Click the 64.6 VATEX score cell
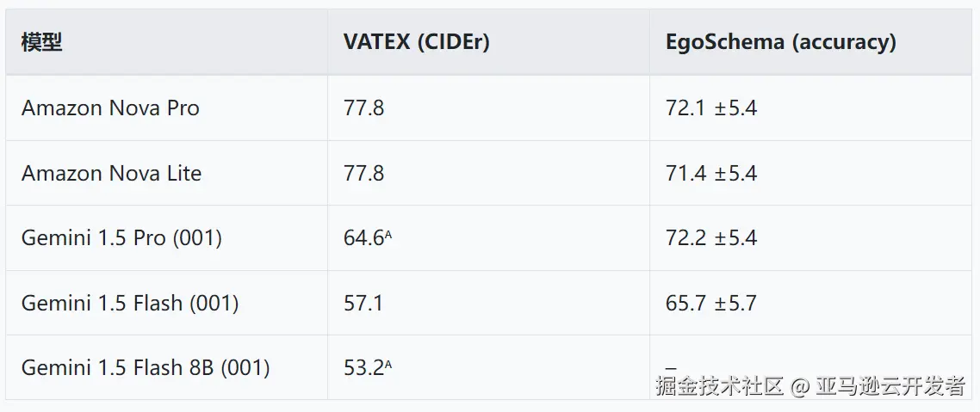Screen dimensions: 980x412 (363, 238)
